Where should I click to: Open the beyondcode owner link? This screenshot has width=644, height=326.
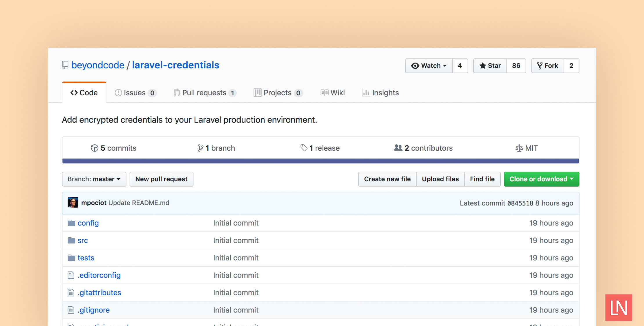98,65
